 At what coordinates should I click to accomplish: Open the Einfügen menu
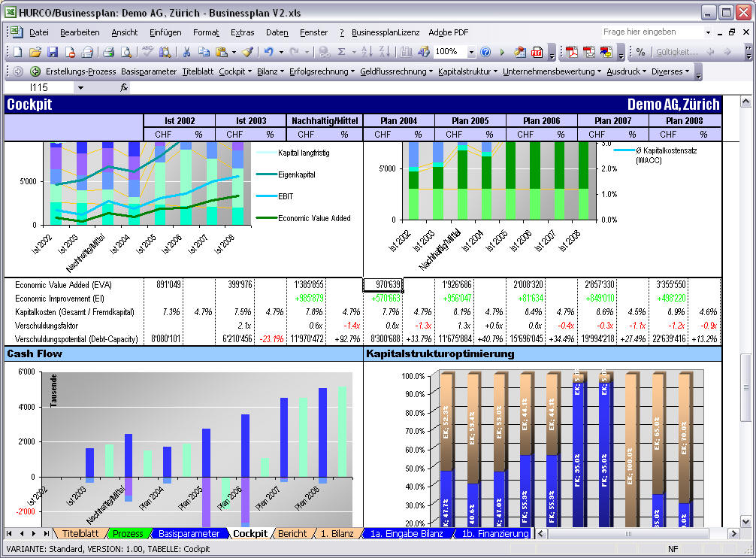165,32
